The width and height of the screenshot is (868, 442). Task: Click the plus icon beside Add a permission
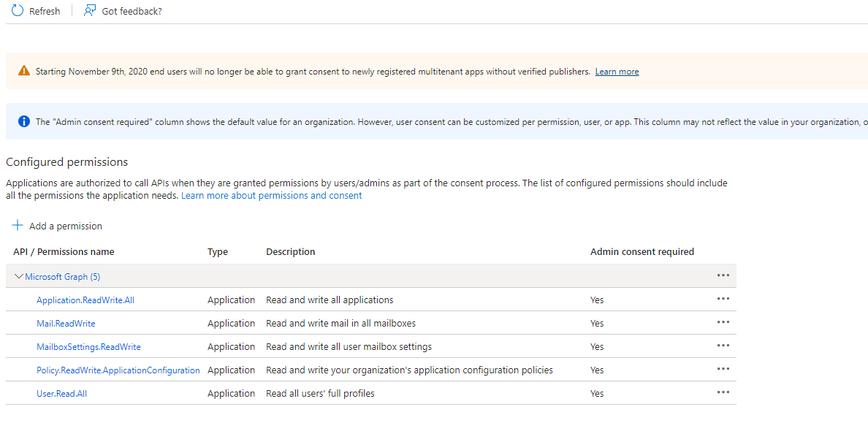tap(18, 225)
